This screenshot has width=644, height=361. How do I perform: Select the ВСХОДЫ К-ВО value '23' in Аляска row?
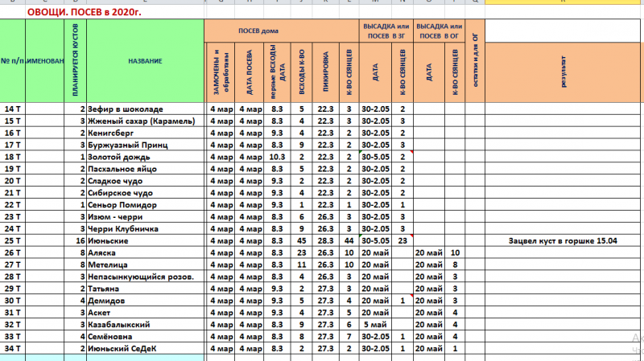(301, 252)
